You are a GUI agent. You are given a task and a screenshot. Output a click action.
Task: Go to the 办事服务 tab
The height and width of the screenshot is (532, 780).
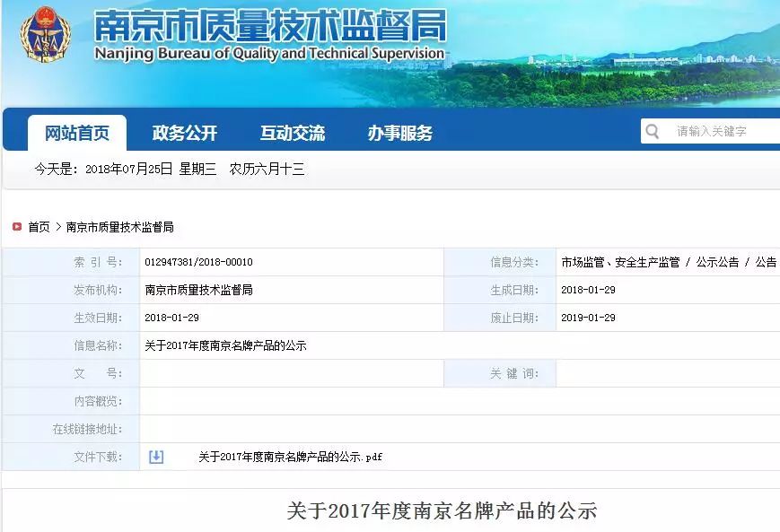click(x=400, y=134)
